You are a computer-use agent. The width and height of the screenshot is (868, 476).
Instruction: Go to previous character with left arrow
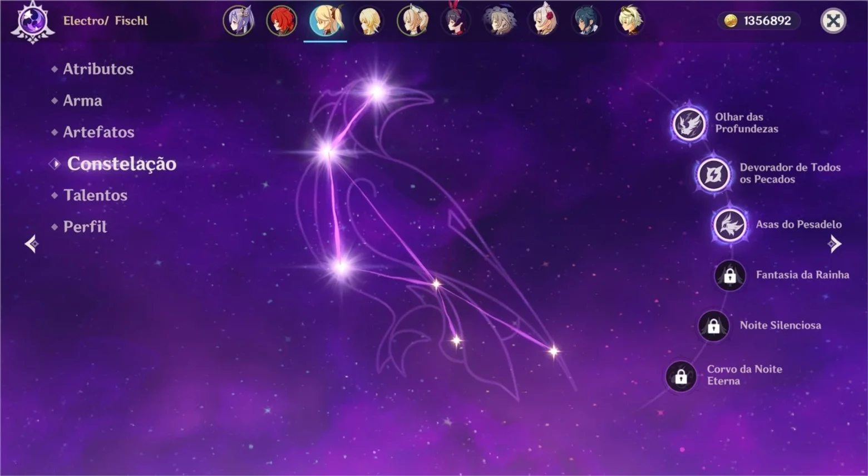click(x=32, y=243)
